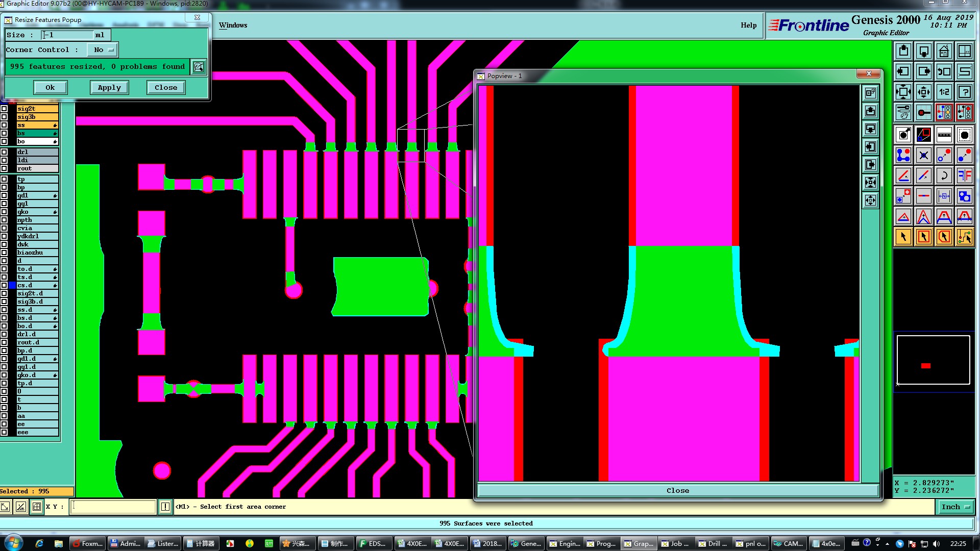
Task: Click the Size input field
Action: (67, 35)
